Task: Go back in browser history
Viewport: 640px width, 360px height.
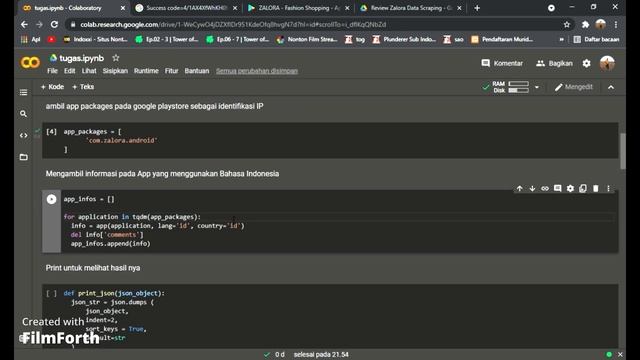Action: (24, 24)
